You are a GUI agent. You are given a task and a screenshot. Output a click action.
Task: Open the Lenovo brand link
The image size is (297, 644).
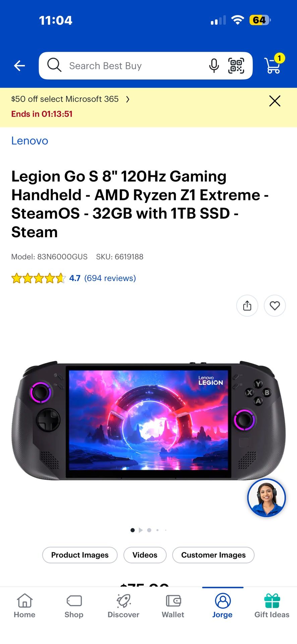(30, 141)
